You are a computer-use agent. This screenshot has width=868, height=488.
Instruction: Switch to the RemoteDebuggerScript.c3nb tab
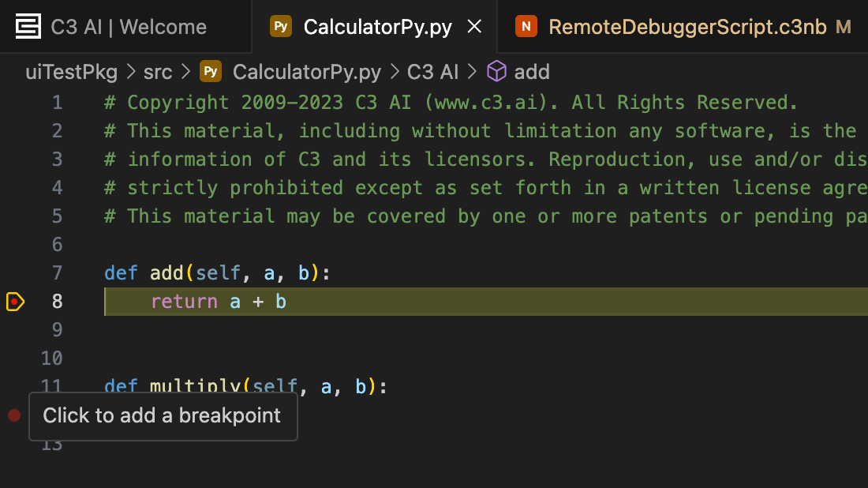pyautogui.click(x=687, y=27)
